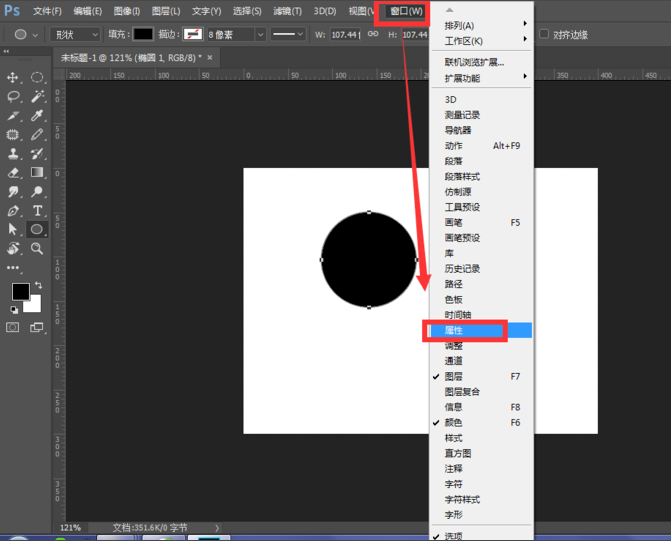671x541 pixels.
Task: Select the Lasso tool
Action: (x=13, y=97)
